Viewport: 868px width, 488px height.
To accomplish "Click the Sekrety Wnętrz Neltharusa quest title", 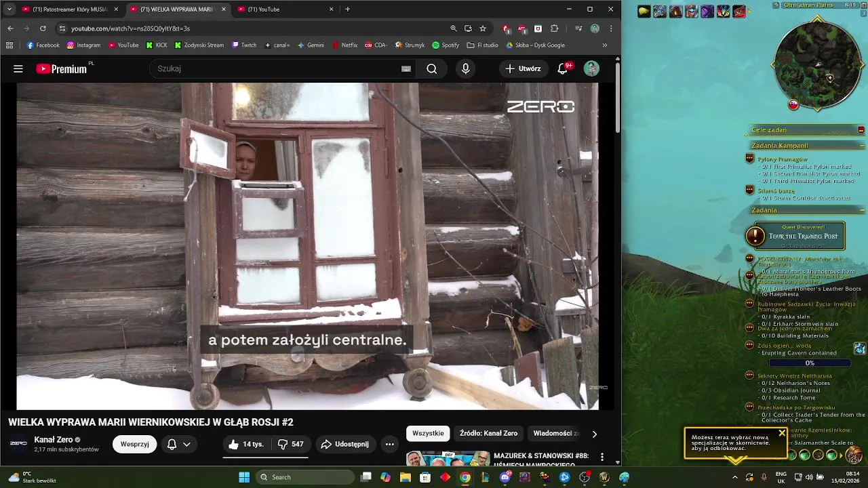I will click(794, 375).
